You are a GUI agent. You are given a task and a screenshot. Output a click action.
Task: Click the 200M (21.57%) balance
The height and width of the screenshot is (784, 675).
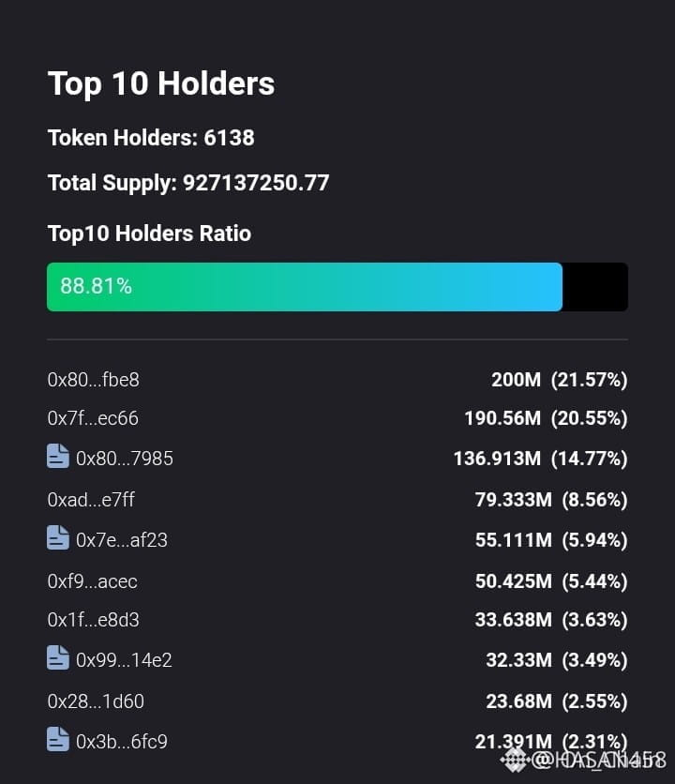[559, 380]
